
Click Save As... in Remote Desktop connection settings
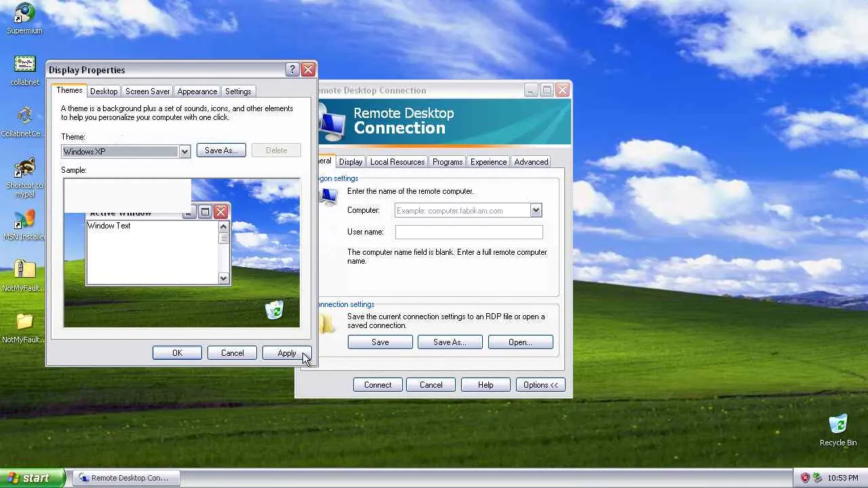tap(450, 342)
